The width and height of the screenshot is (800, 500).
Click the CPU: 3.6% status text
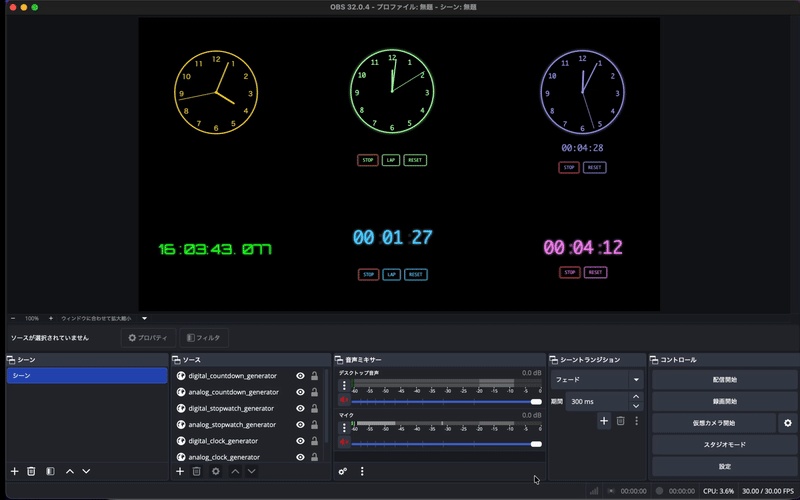(x=718, y=491)
